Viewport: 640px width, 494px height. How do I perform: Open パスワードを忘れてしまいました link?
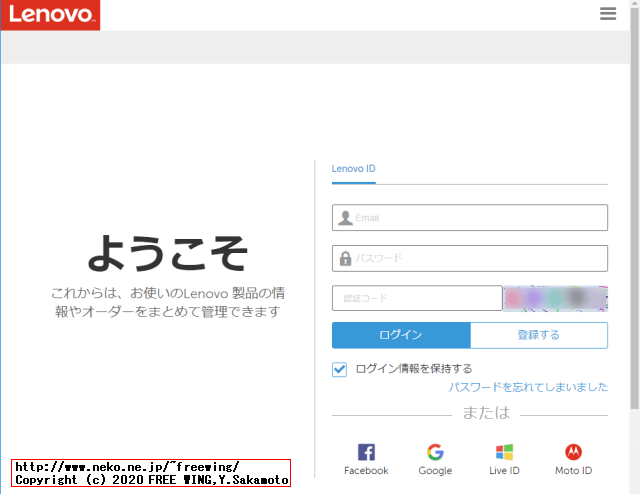(528, 387)
